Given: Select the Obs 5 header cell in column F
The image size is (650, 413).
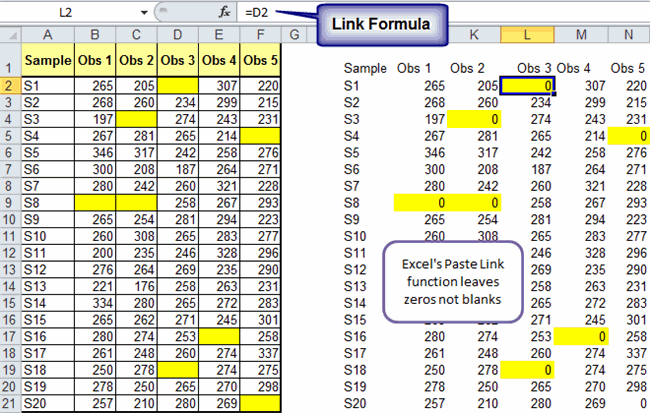Looking at the screenshot, I should point(261,61).
